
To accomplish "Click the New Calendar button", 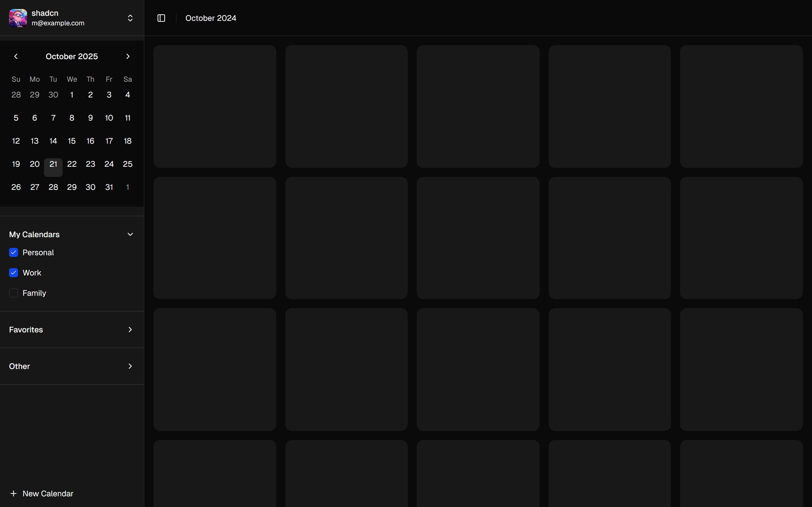I will coord(48,493).
